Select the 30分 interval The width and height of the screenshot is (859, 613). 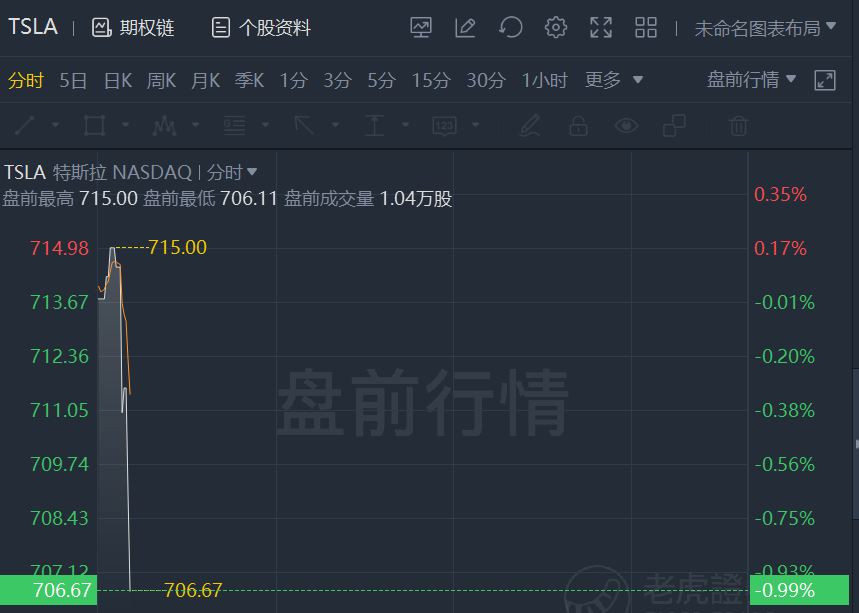(486, 81)
